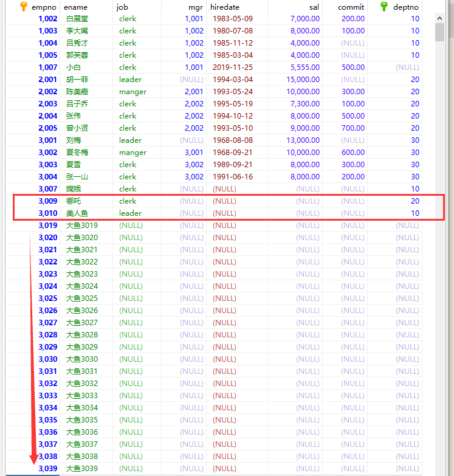Select ename cell 陈美嘉
This screenshot has width=454, height=476.
click(86, 92)
